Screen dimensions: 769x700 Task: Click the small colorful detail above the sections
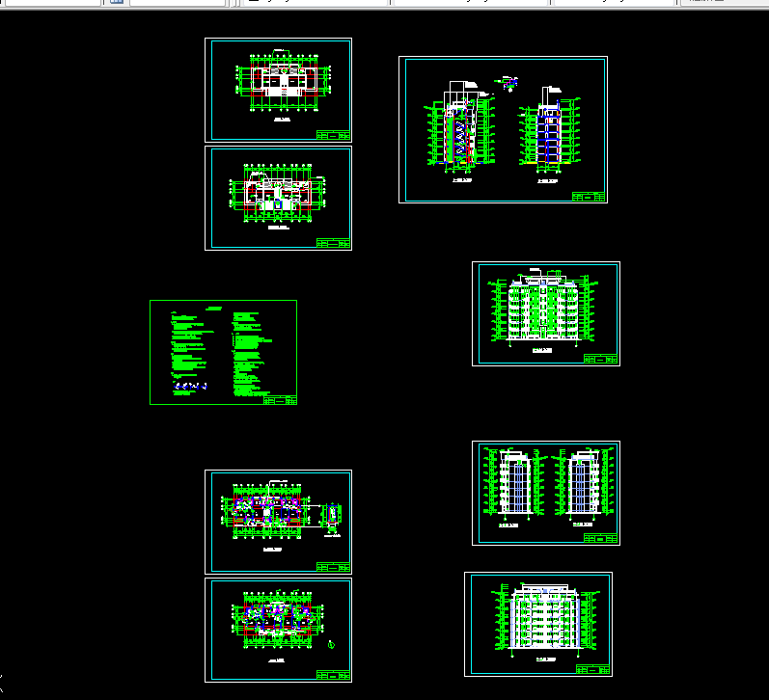508,83
